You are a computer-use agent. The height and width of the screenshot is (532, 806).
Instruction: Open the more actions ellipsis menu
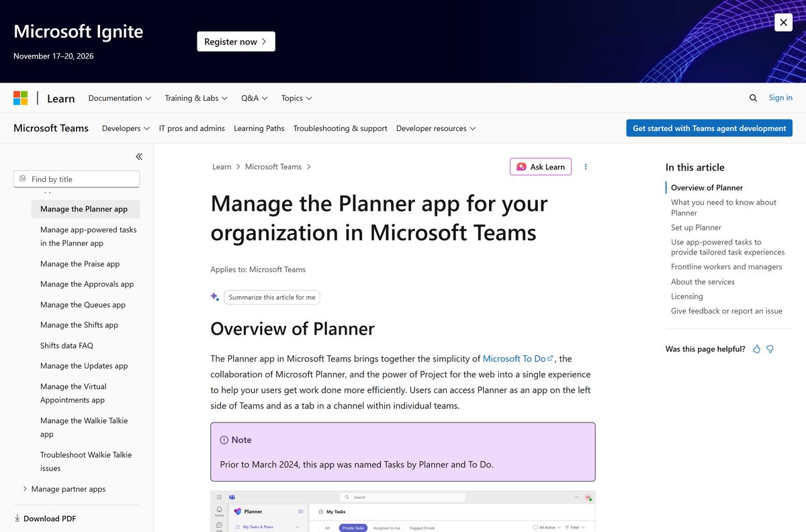(x=586, y=167)
